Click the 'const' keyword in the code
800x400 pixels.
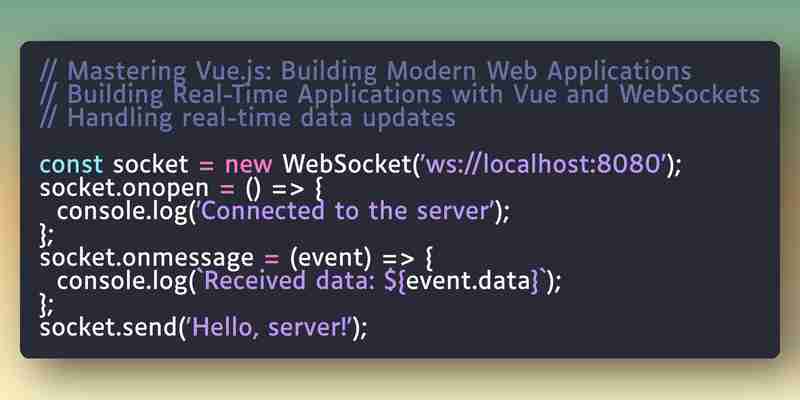(x=71, y=165)
